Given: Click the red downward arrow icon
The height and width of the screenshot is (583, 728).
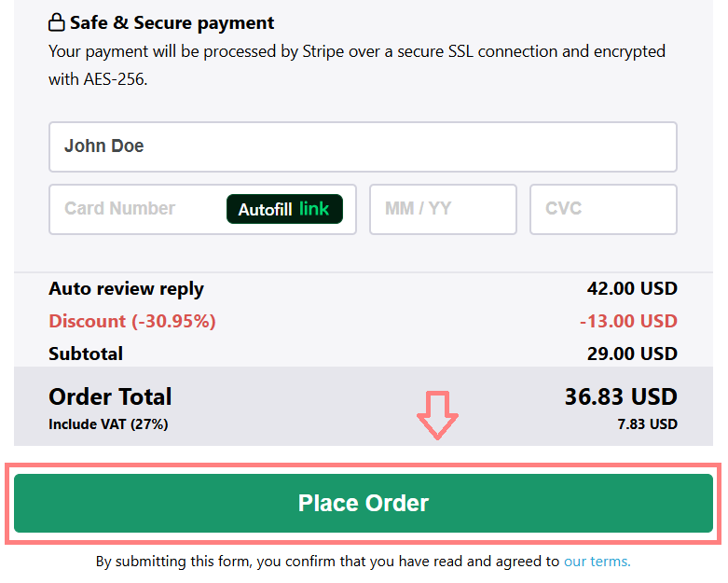Looking at the screenshot, I should tap(437, 415).
